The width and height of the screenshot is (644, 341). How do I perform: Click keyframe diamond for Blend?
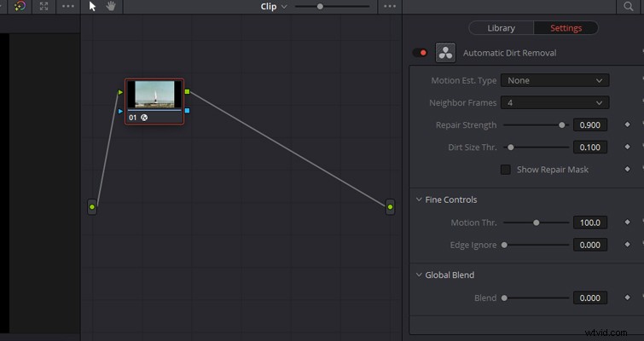pyautogui.click(x=627, y=298)
